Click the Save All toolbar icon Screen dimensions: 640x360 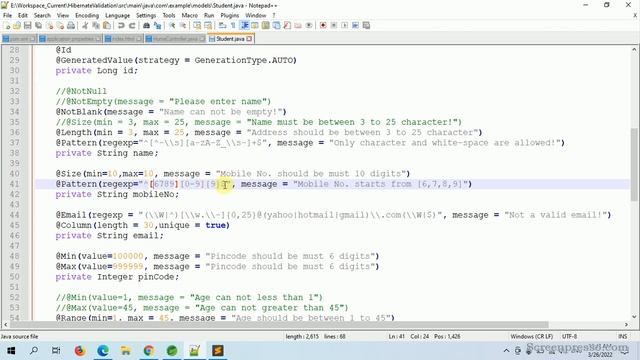[38, 25]
